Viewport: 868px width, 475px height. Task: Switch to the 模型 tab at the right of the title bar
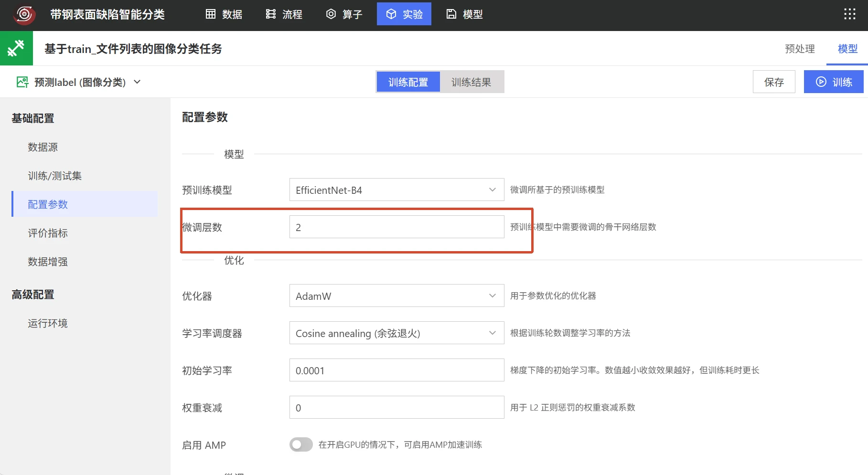pos(847,49)
